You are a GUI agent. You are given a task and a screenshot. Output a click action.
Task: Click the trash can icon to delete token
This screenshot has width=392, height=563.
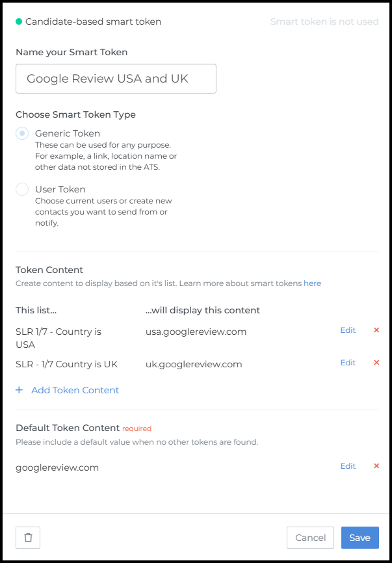tap(27, 538)
